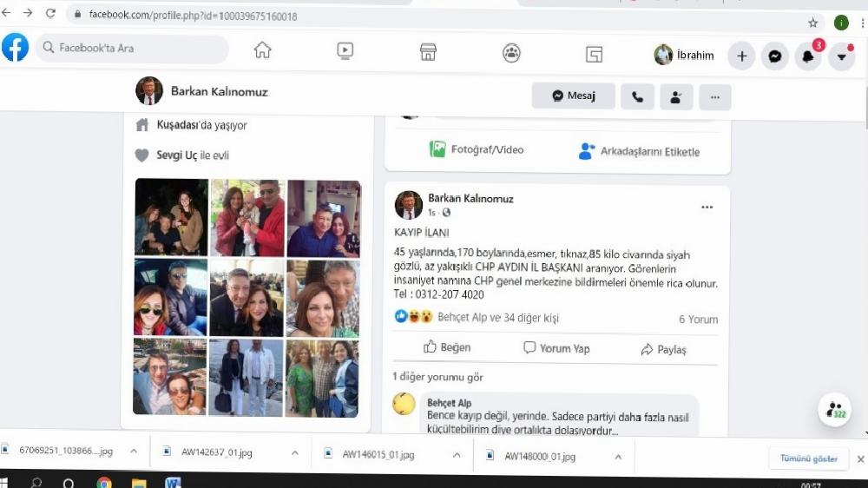The height and width of the screenshot is (488, 868).
Task: Open the notifications bell
Action: 807,57
